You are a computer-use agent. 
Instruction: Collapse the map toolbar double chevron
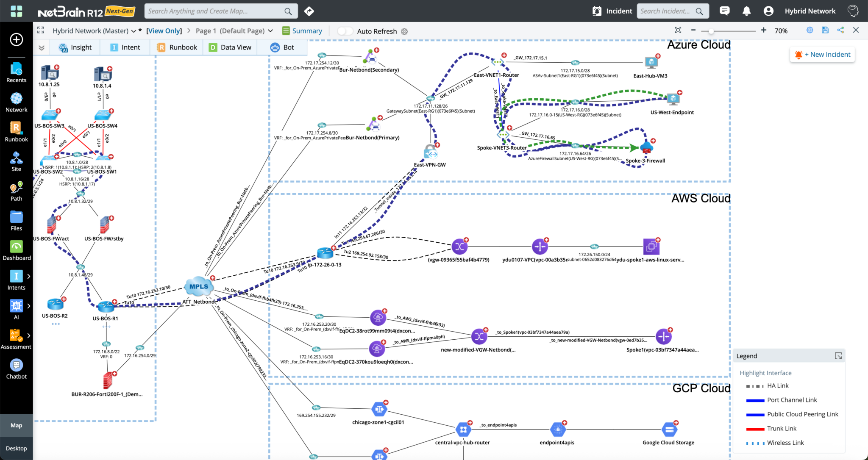(42, 47)
